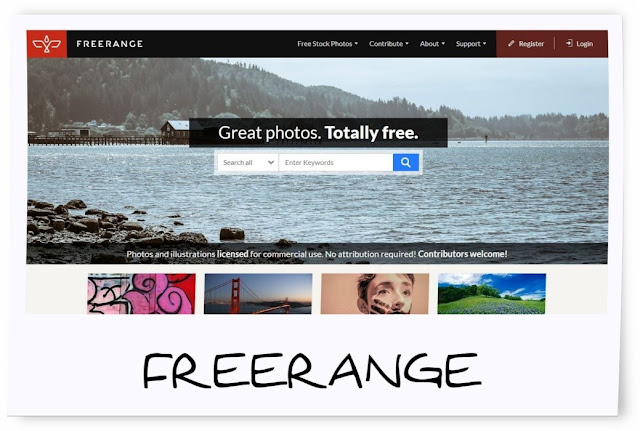Click the Login link
Image resolution: width=640 pixels, height=431 pixels.
[x=584, y=44]
